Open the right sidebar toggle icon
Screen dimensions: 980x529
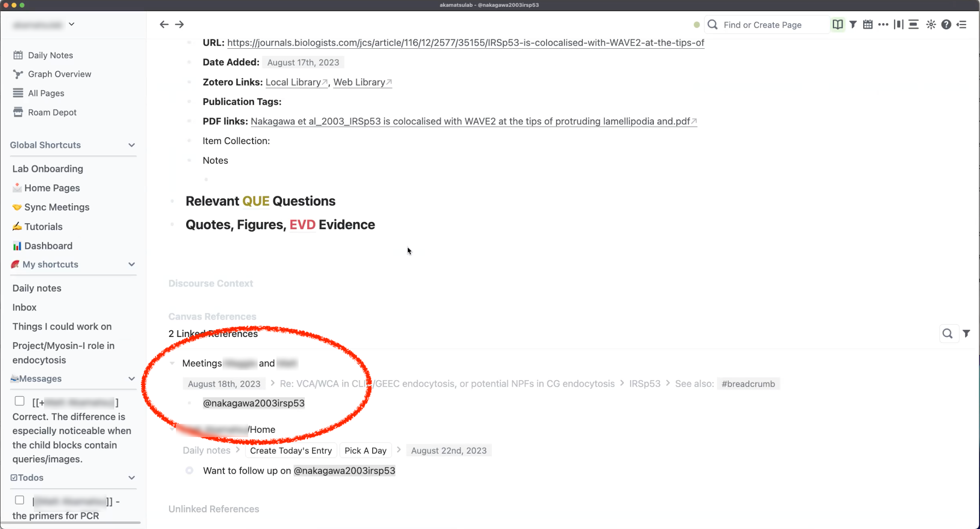pyautogui.click(x=962, y=24)
